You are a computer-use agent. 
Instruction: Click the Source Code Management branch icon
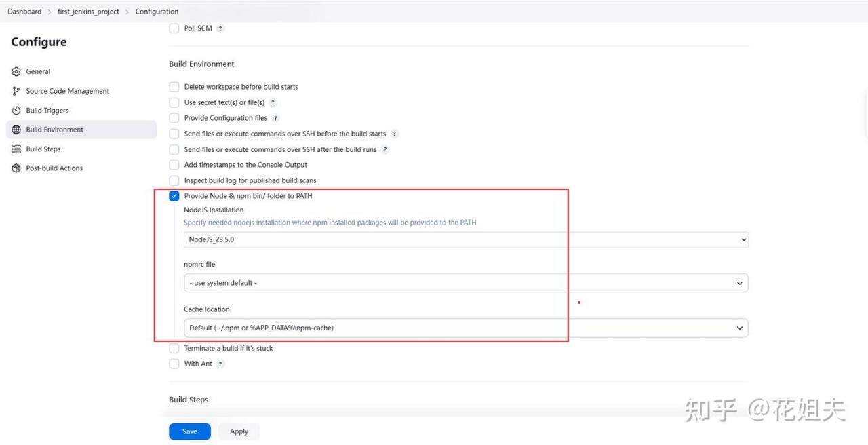pyautogui.click(x=16, y=91)
